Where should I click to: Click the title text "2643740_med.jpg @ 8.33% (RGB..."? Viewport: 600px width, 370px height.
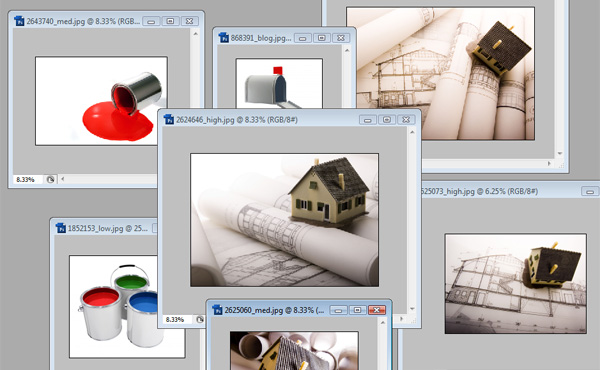[x=83, y=21]
